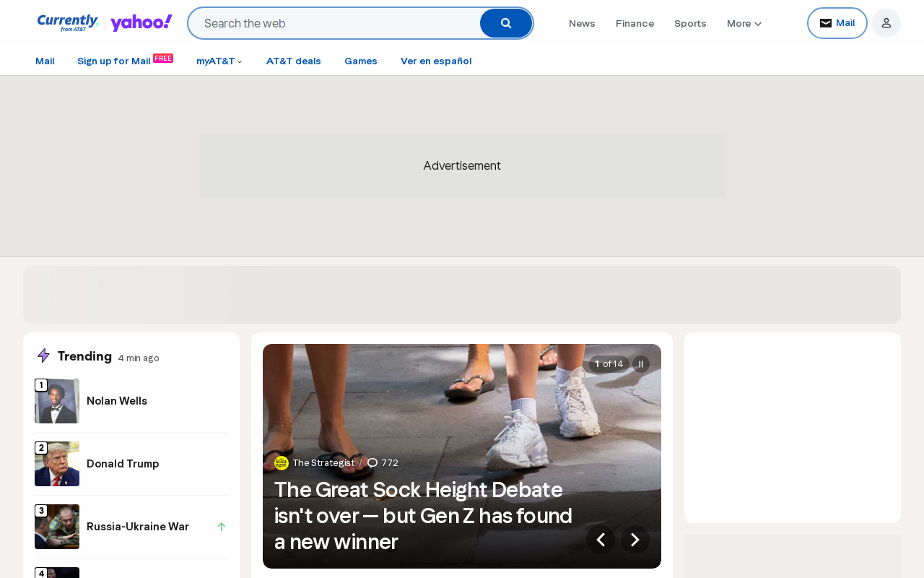Expand the myAT&T dropdown
Image resolution: width=924 pixels, height=578 pixels.
(219, 61)
